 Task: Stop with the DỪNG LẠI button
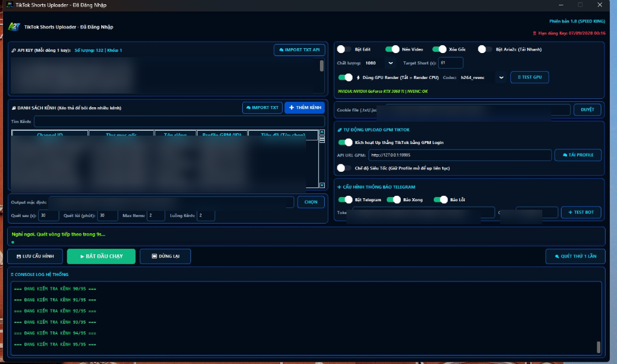click(165, 256)
